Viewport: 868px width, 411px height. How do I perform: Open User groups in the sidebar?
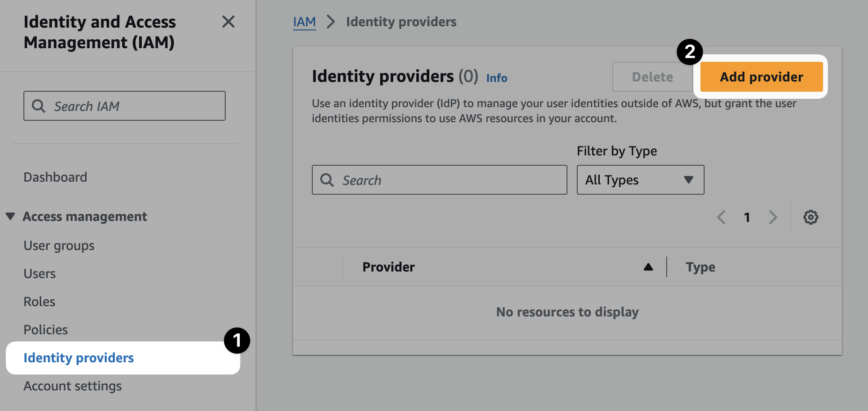59,246
